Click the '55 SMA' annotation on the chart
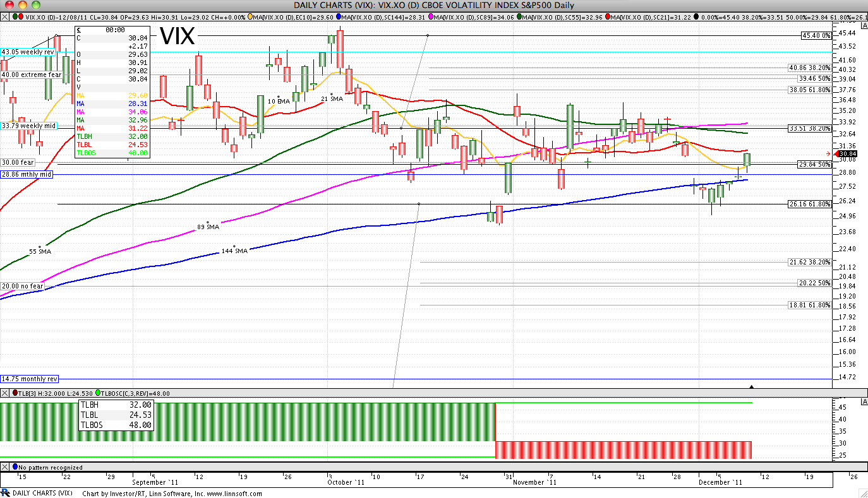 pos(40,251)
